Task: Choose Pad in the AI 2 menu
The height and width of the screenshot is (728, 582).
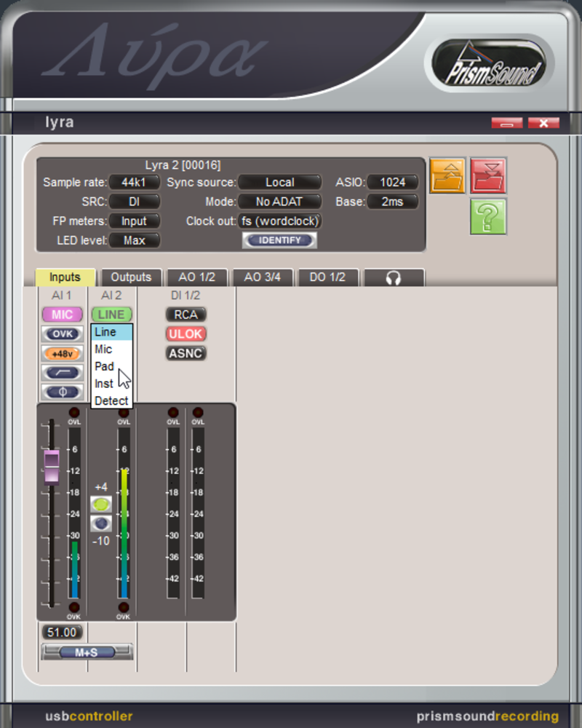Action: click(112, 366)
